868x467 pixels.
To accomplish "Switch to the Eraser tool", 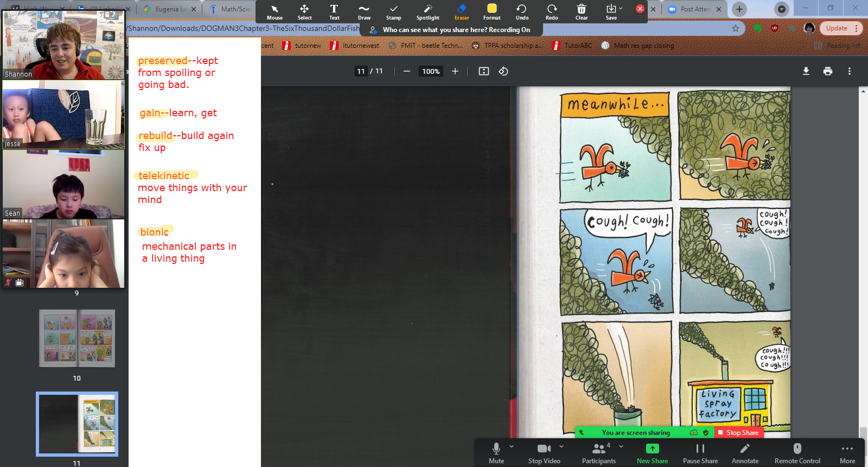I will [462, 12].
